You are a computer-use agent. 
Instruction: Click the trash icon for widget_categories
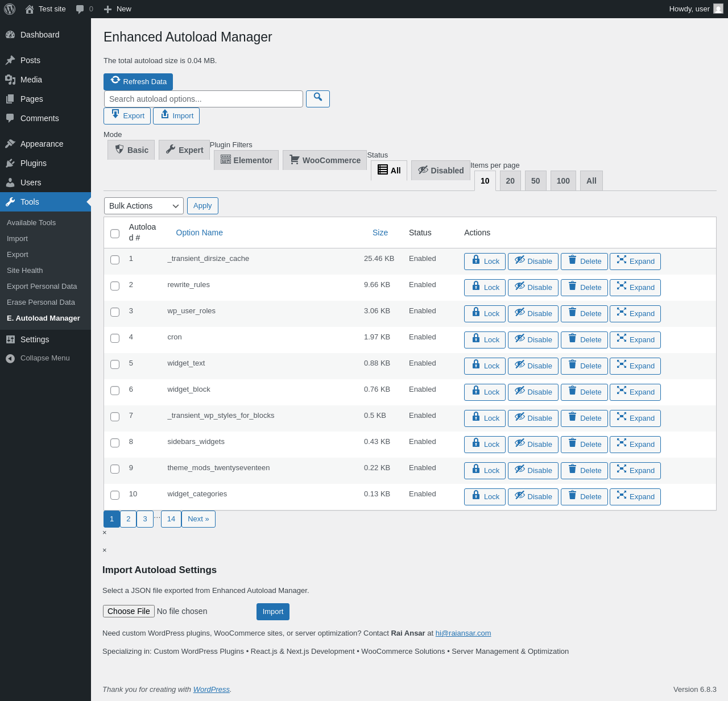click(x=572, y=495)
